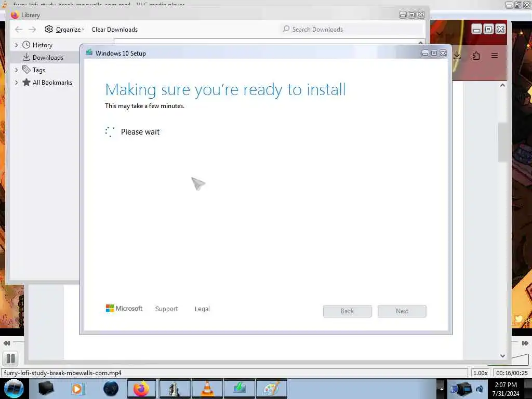This screenshot has width=532, height=399.
Task: Select Tags in Library sidebar
Action: (x=38, y=70)
